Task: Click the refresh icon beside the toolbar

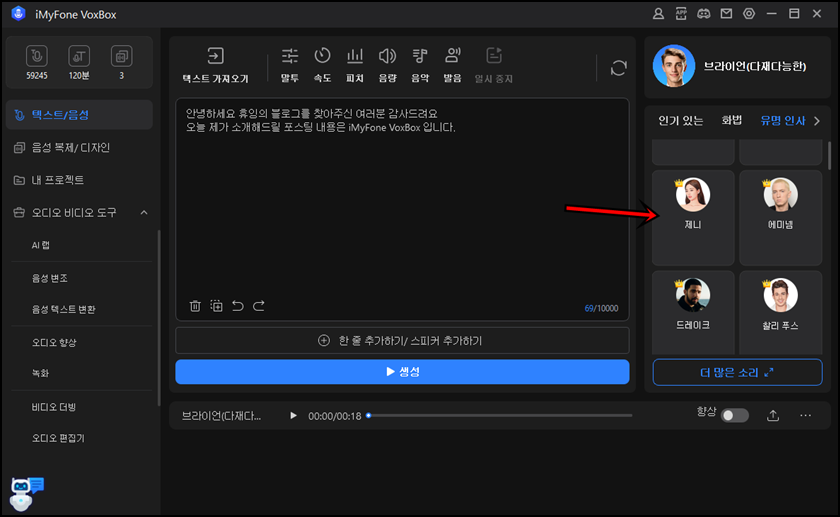Action: [x=618, y=68]
